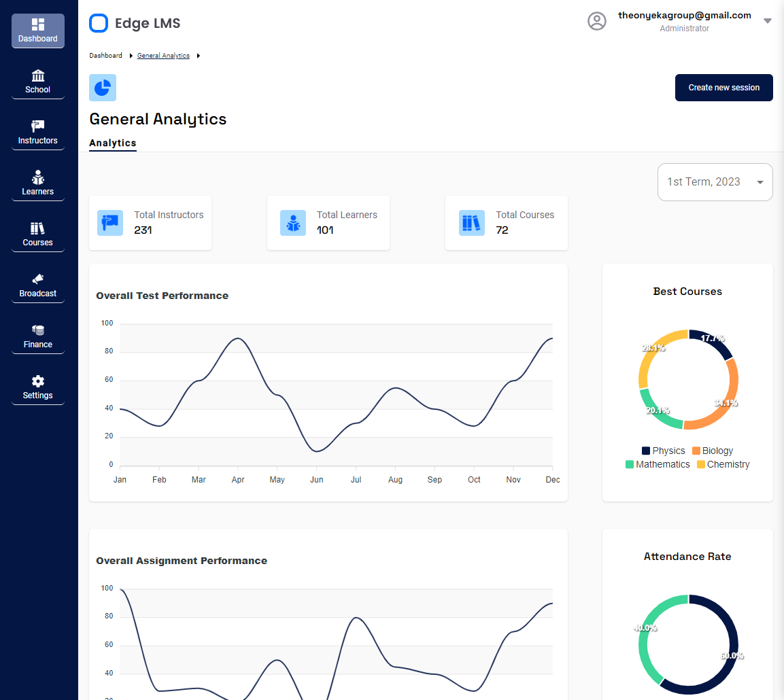Viewport: 784px width, 700px height.
Task: Click the Overall Assignment Performance heading
Action: [x=182, y=561]
